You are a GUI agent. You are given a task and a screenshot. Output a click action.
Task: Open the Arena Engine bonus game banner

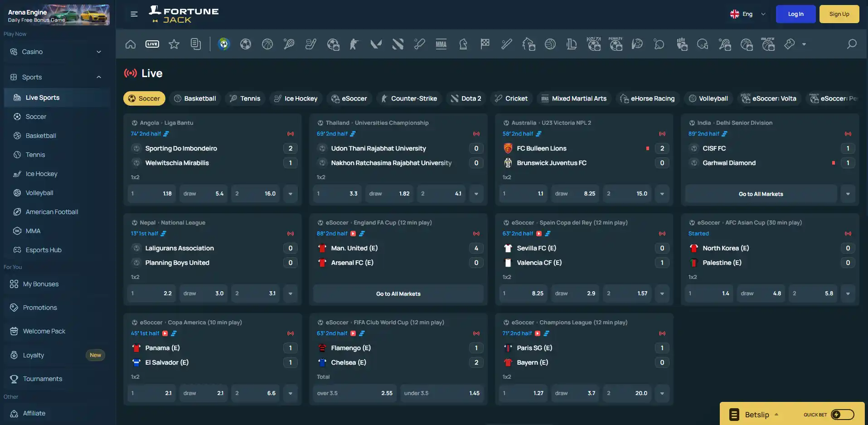(x=57, y=15)
